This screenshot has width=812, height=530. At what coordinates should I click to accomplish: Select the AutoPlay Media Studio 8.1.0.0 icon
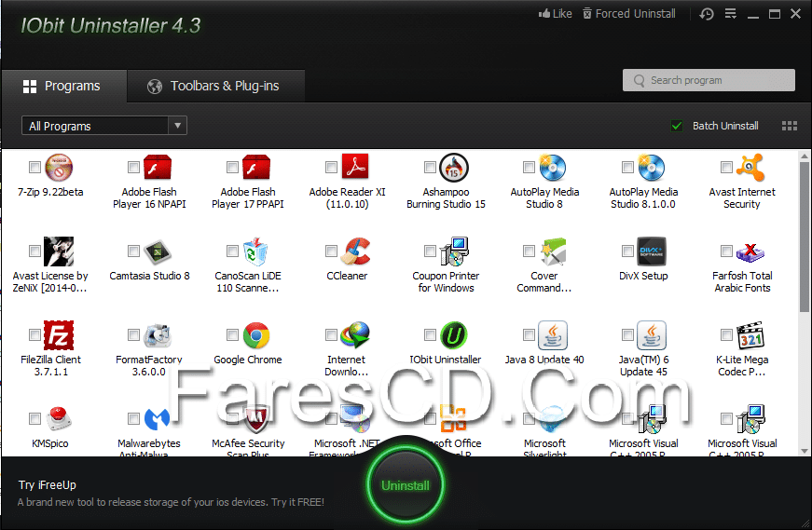pyautogui.click(x=651, y=168)
